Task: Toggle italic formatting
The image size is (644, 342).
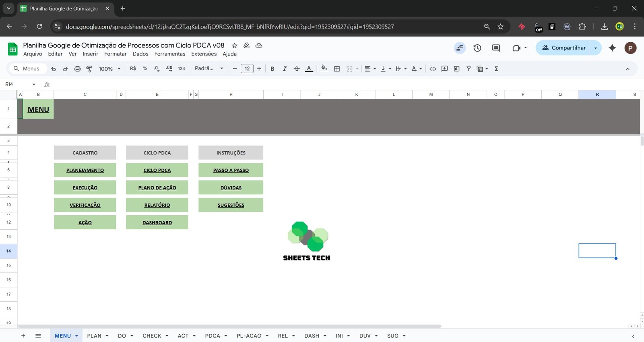Action: click(285, 69)
